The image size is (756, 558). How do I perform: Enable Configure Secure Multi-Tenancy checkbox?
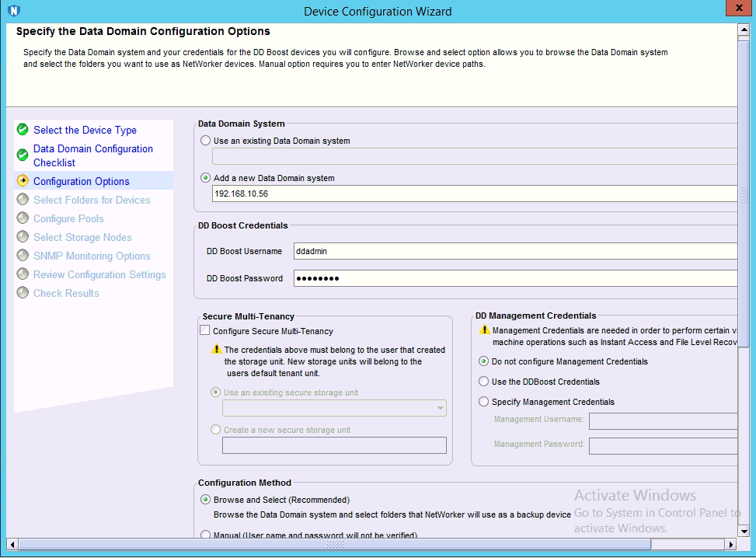pos(205,330)
